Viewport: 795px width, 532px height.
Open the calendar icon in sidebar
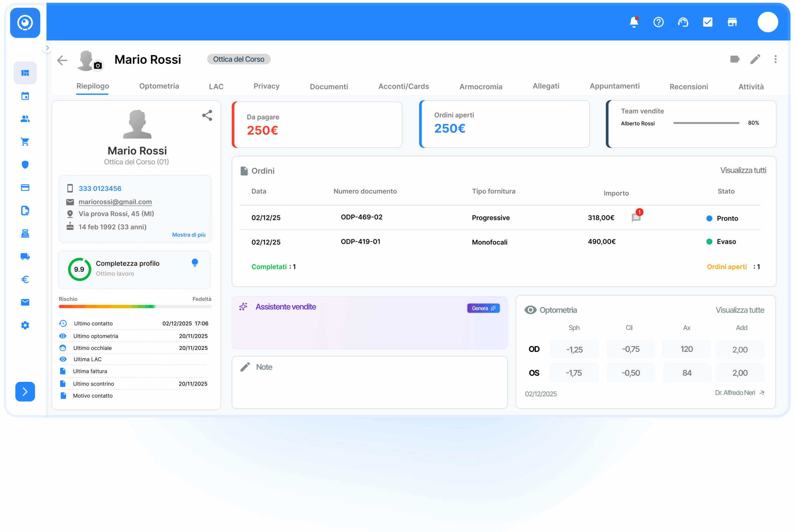pos(25,96)
